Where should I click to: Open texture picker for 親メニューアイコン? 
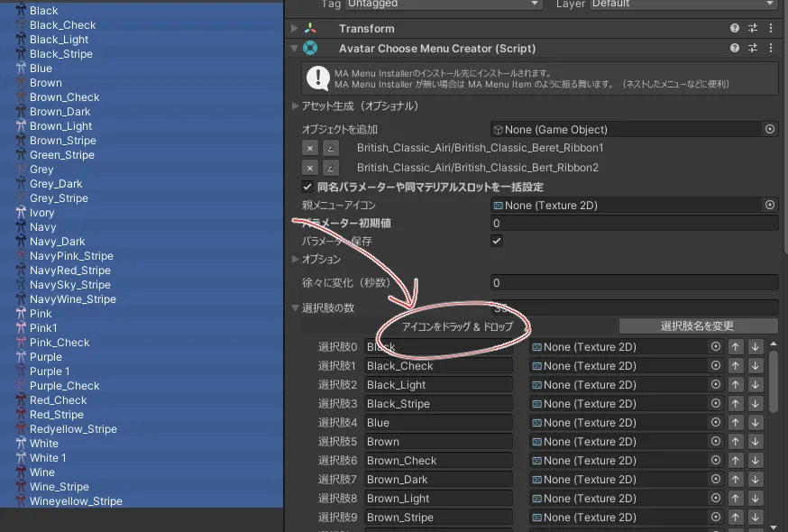point(770,206)
